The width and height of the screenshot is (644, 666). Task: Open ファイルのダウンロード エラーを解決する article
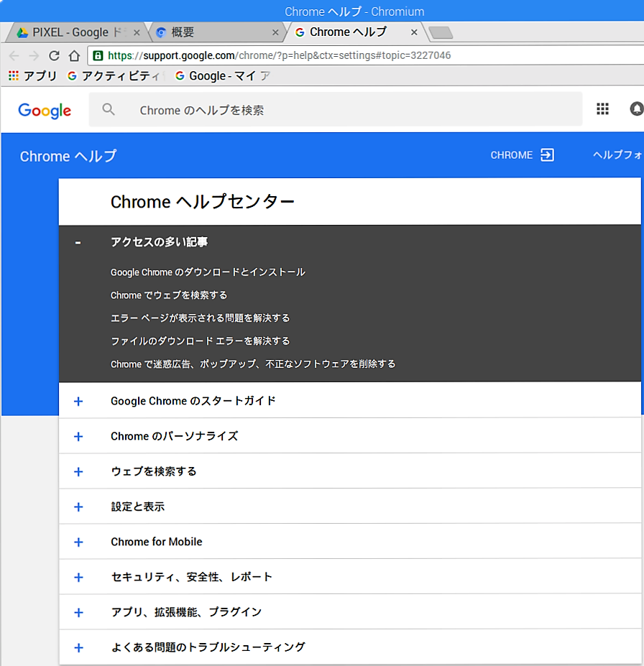[200, 341]
